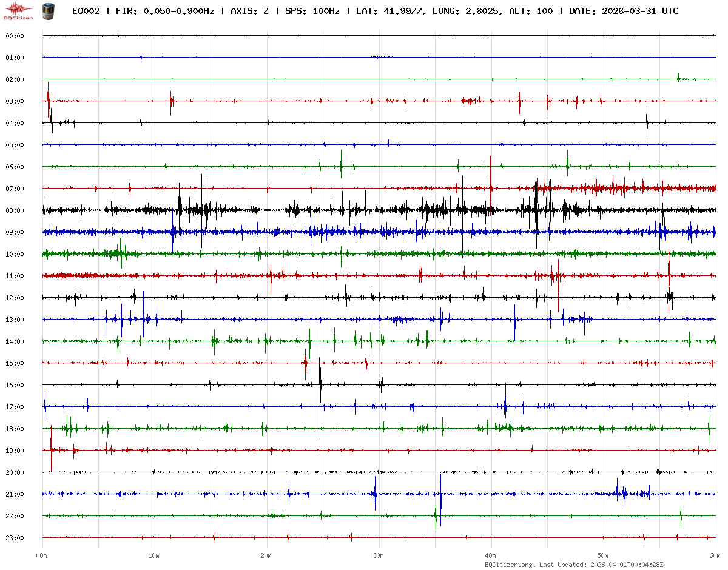Click the 12:00 hour row label
The height and width of the screenshot is (570, 728).
pyautogui.click(x=15, y=298)
